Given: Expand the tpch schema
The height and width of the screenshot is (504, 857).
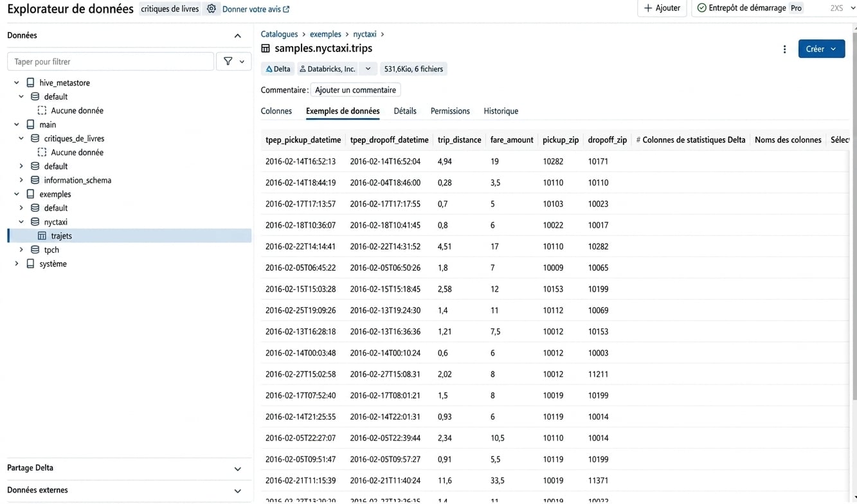Looking at the screenshot, I should (x=21, y=250).
